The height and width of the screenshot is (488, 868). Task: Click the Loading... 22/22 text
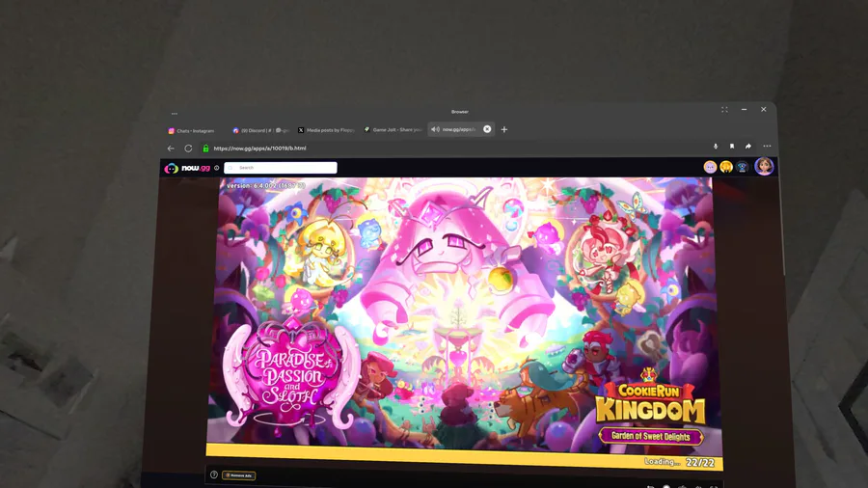click(679, 462)
